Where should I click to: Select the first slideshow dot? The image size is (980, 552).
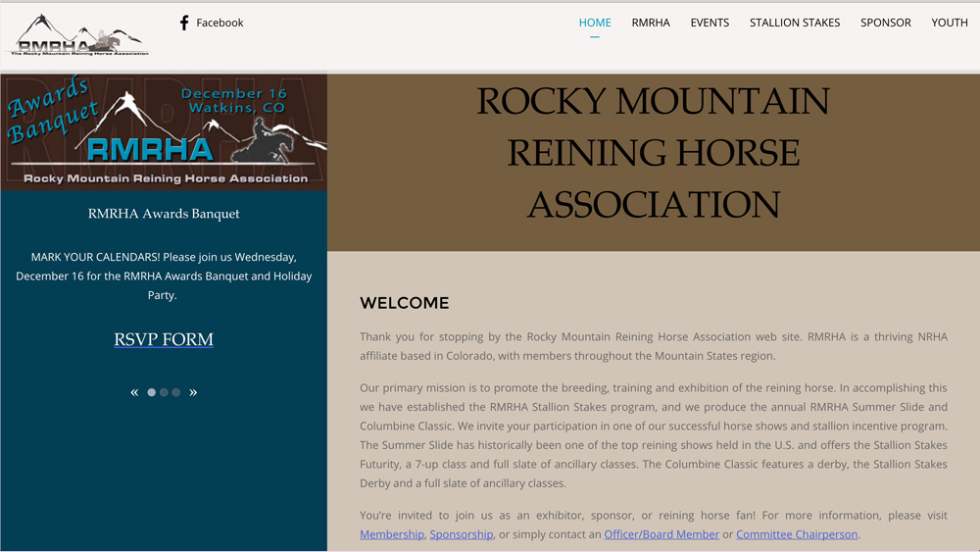151,392
